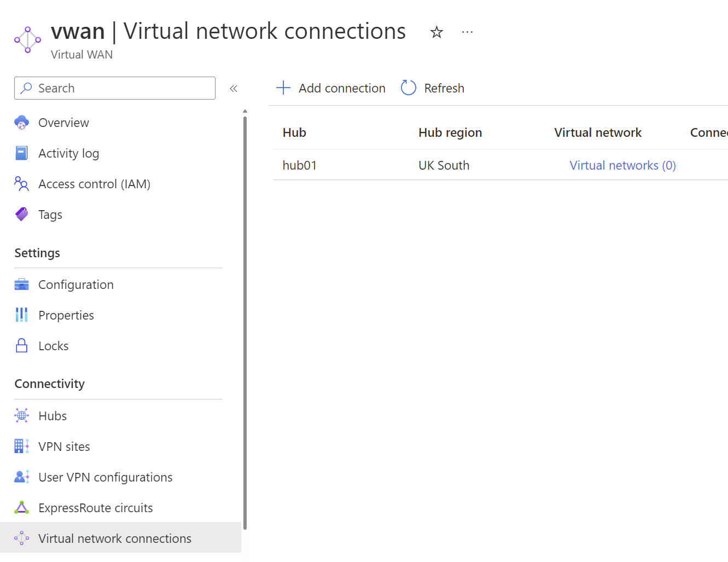Image resolution: width=728 pixels, height=562 pixels.
Task: Open the Locks settings
Action: 53,345
